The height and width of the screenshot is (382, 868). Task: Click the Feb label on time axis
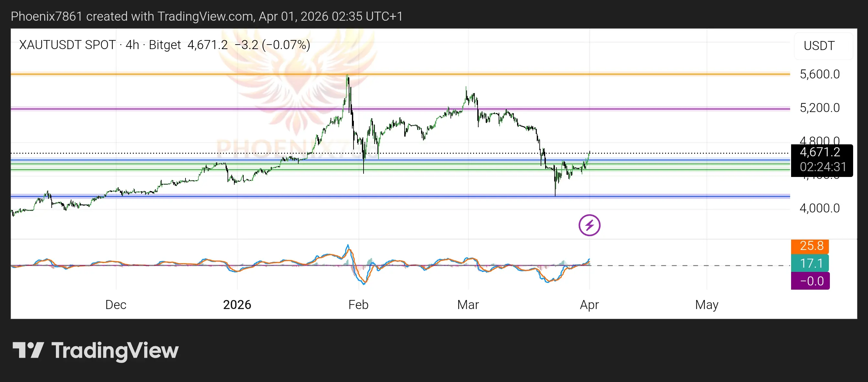click(358, 305)
